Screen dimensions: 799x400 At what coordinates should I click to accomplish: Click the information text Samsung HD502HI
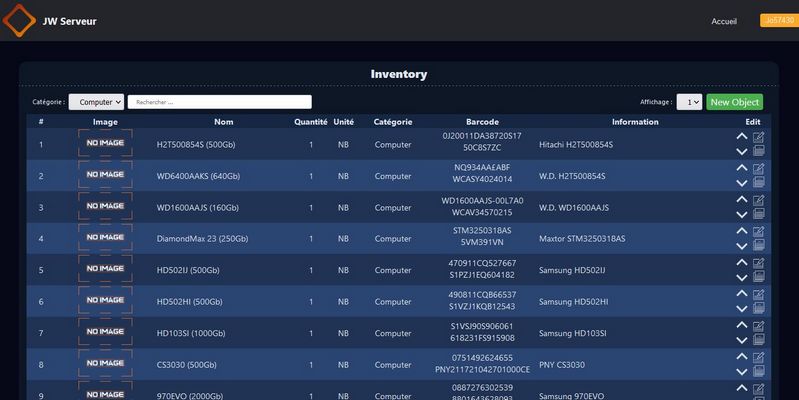pyautogui.click(x=573, y=302)
